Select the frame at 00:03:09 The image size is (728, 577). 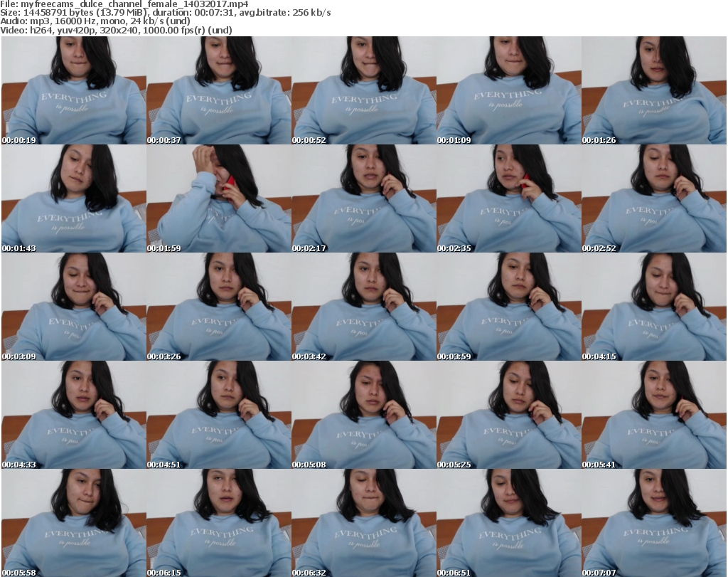tap(73, 307)
